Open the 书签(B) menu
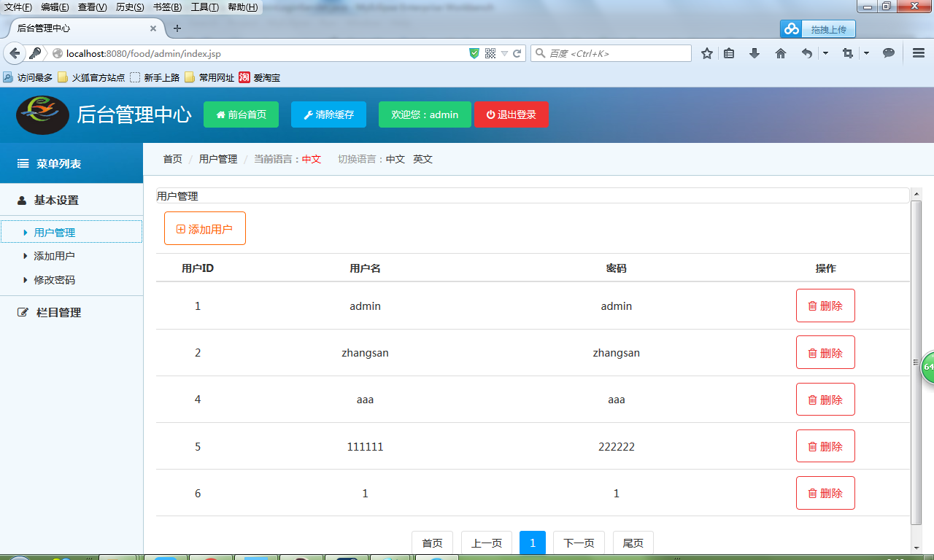The image size is (934, 560). pyautogui.click(x=167, y=7)
